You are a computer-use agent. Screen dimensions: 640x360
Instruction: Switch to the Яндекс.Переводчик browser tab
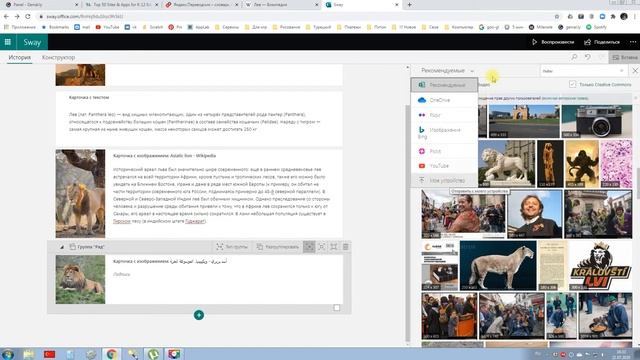click(202, 5)
